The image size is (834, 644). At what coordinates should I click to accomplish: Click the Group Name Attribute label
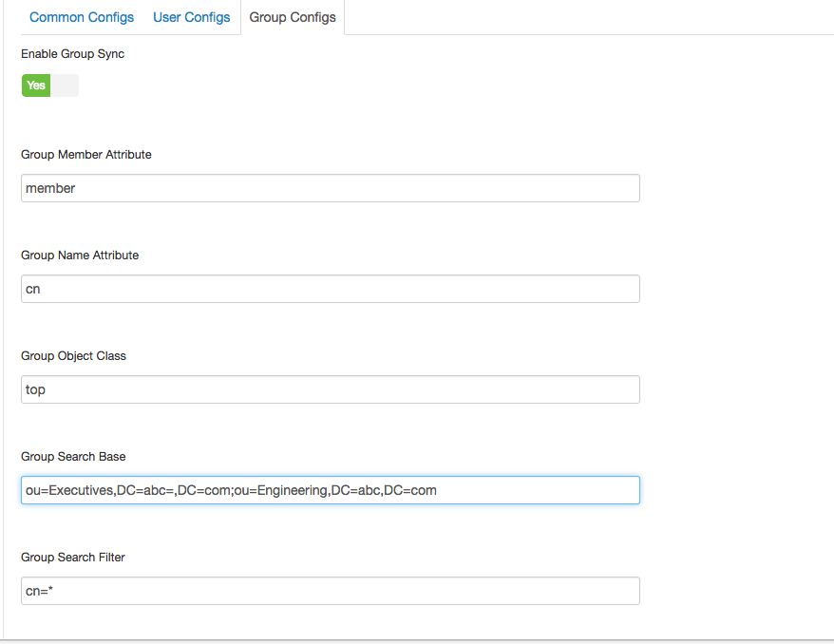[80, 256]
